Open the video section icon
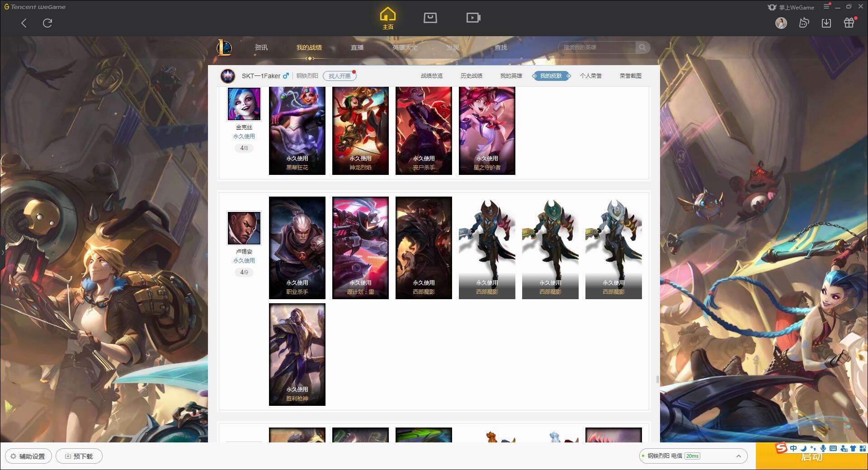868x470 pixels. [x=473, y=18]
